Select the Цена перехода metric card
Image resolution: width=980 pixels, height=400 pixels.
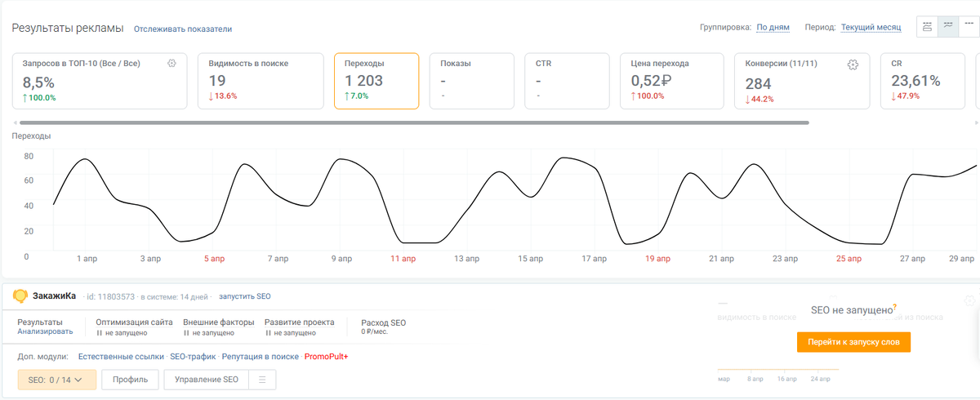click(x=672, y=81)
